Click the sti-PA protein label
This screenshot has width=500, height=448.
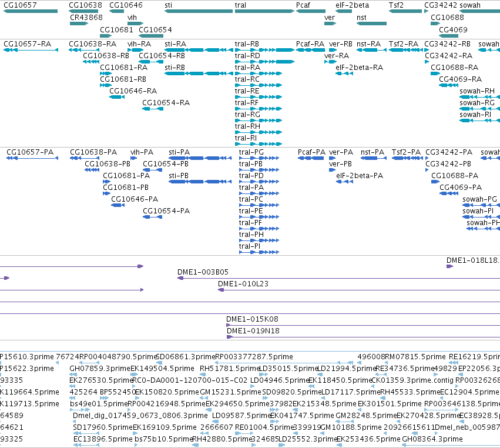click(x=179, y=152)
